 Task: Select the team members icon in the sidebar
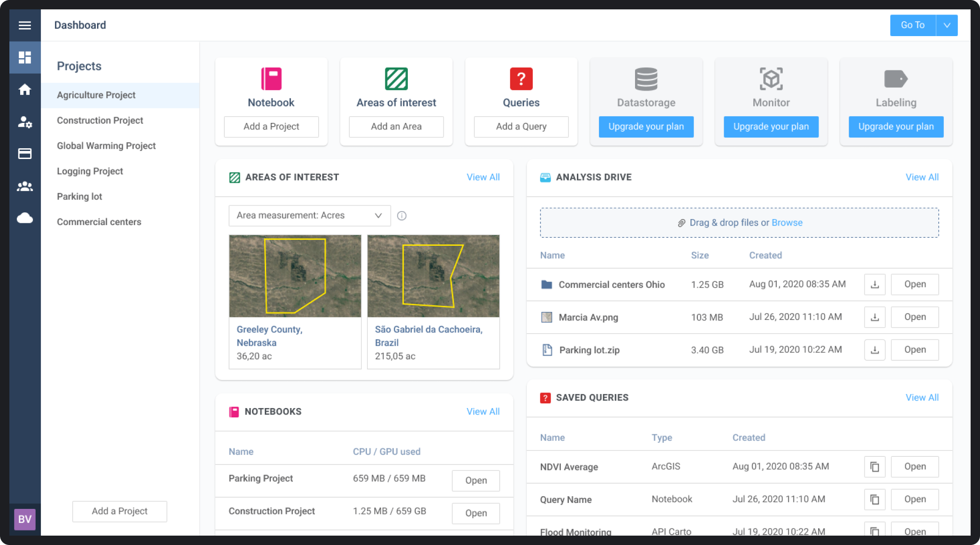25,186
